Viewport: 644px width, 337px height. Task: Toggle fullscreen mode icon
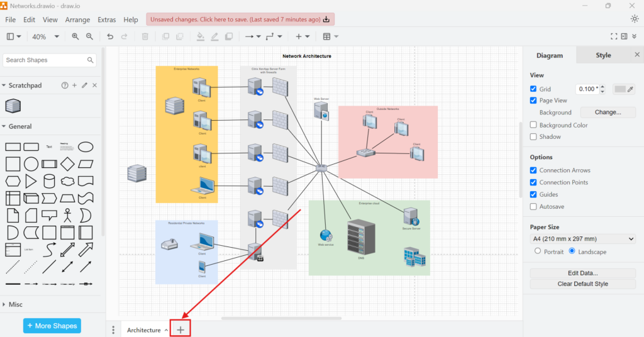coord(614,36)
